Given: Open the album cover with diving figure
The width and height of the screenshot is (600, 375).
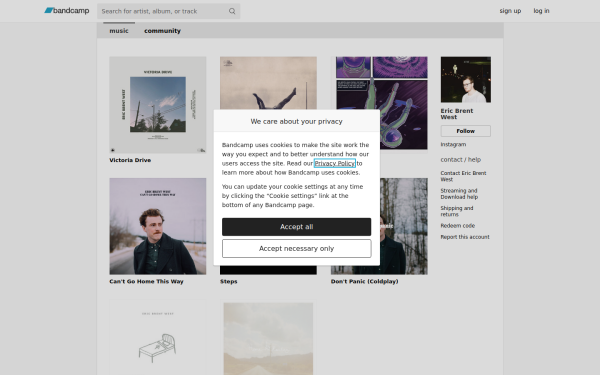Looking at the screenshot, I should [x=268, y=83].
